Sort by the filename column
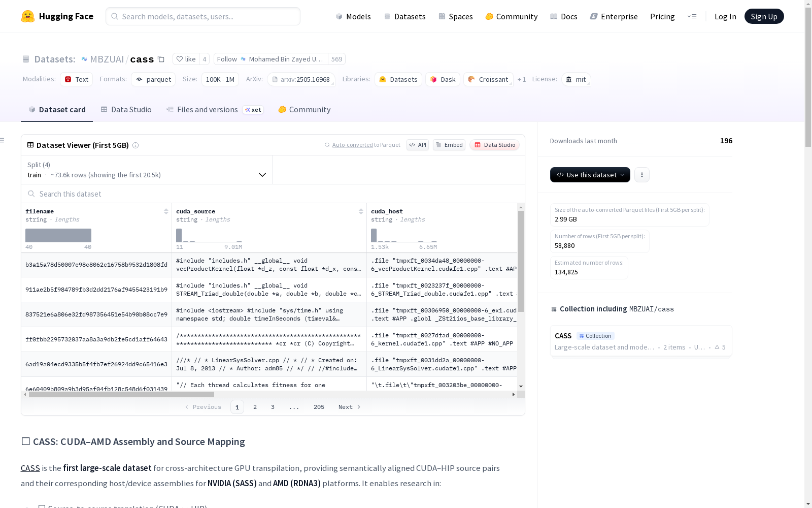Screen dimensions: 812x508 point(166,211)
